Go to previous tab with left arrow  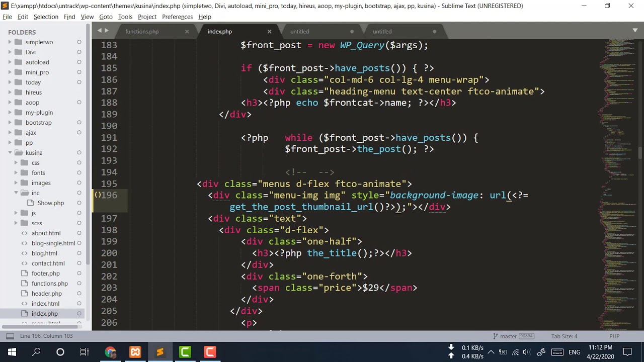pyautogui.click(x=99, y=31)
